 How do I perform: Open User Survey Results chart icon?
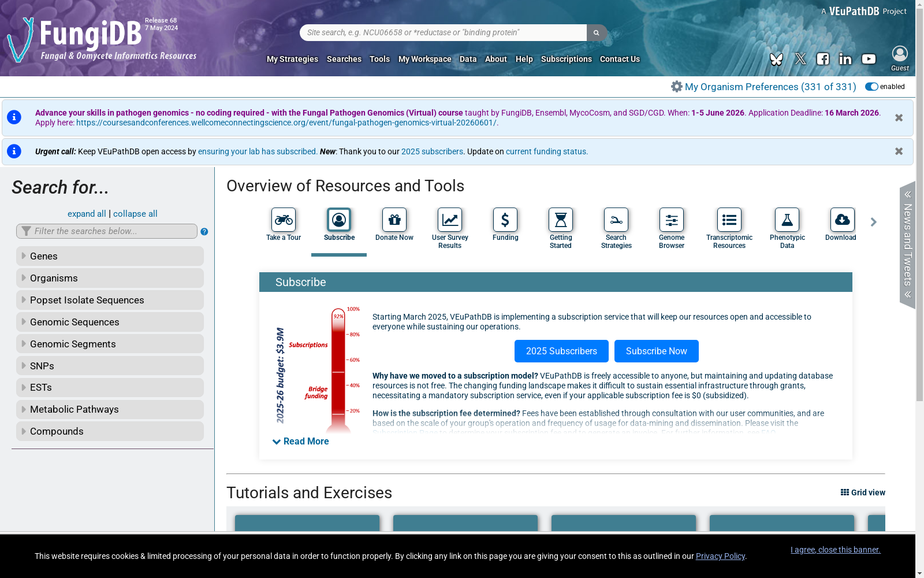point(450,220)
